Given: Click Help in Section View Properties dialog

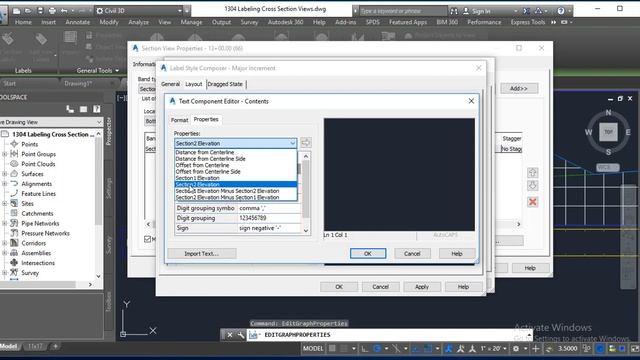Looking at the screenshot, I should coord(530,268).
